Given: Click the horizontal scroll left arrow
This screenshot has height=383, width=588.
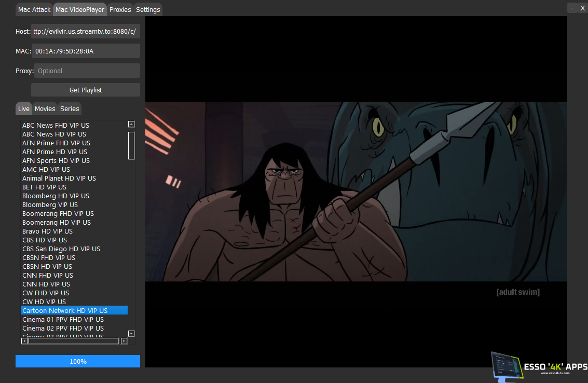Looking at the screenshot, I should click(24, 341).
